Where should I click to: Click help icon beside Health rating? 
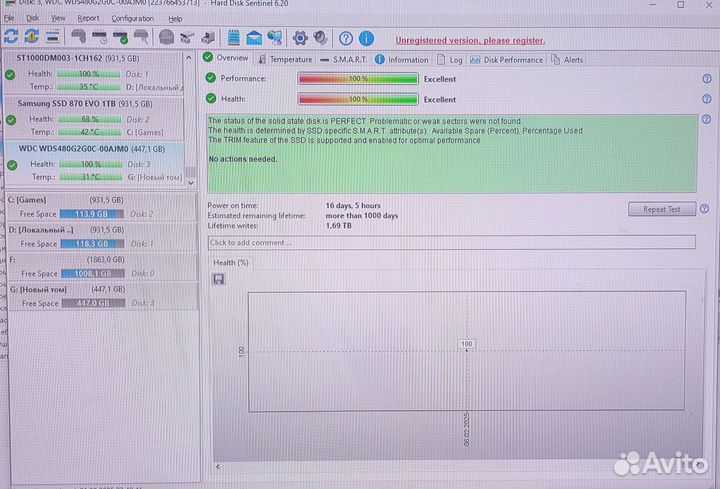click(707, 99)
